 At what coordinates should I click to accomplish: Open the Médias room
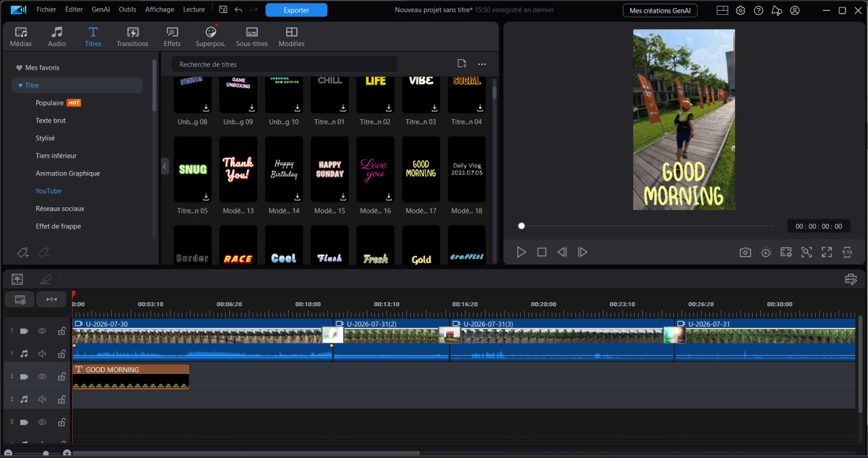tap(20, 37)
